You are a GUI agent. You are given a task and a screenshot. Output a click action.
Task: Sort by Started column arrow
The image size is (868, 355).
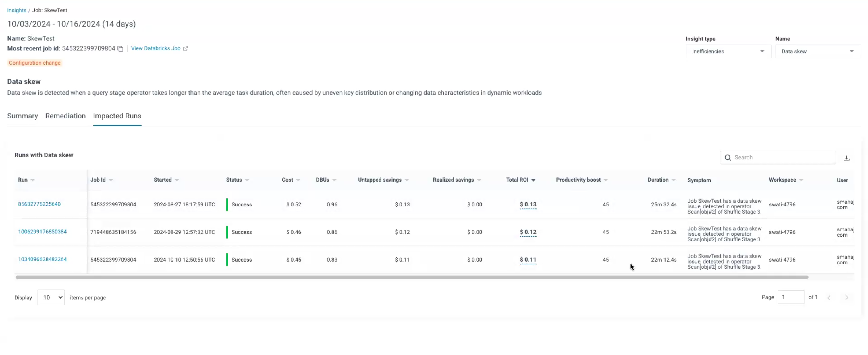(177, 180)
